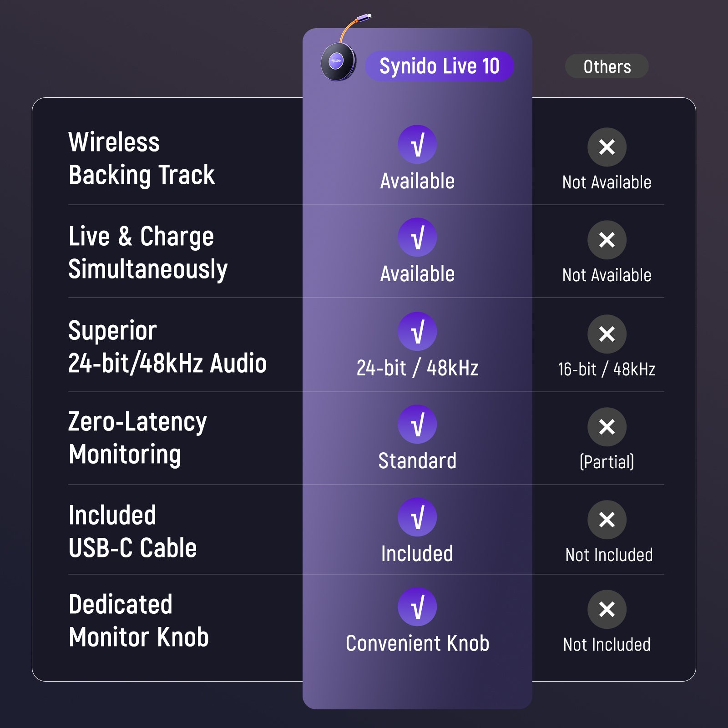Click the Synido Live 10 label

coord(439,66)
